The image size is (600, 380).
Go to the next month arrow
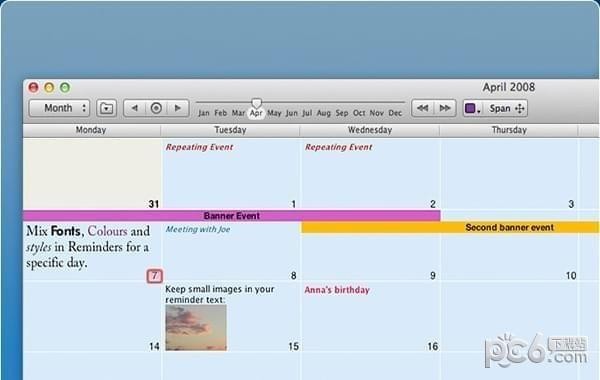(178, 108)
